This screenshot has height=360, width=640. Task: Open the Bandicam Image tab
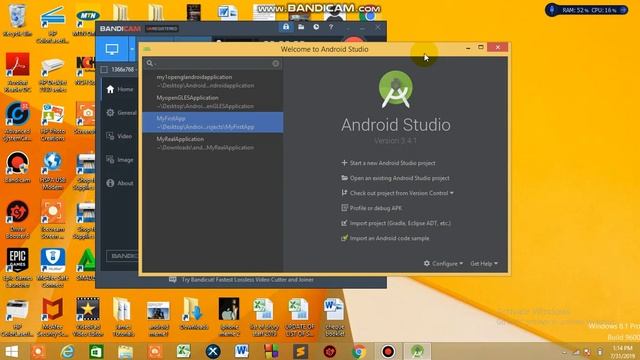click(120, 160)
